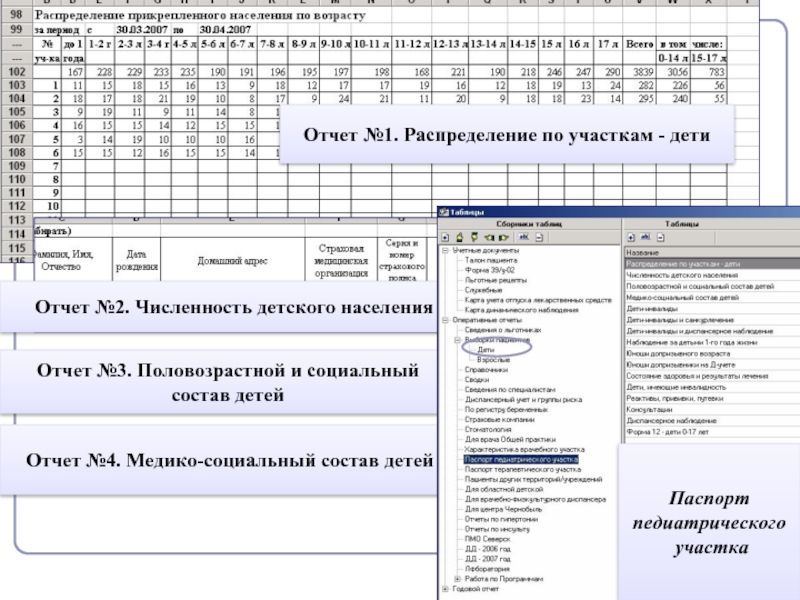This screenshot has width=800, height=600.
Task: Select Карта учета отпуска лекарственных средств
Action: [538, 300]
